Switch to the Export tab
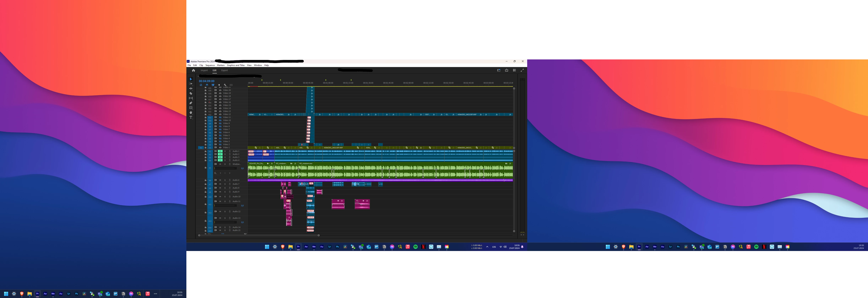This screenshot has width=868, height=298. 224,70
